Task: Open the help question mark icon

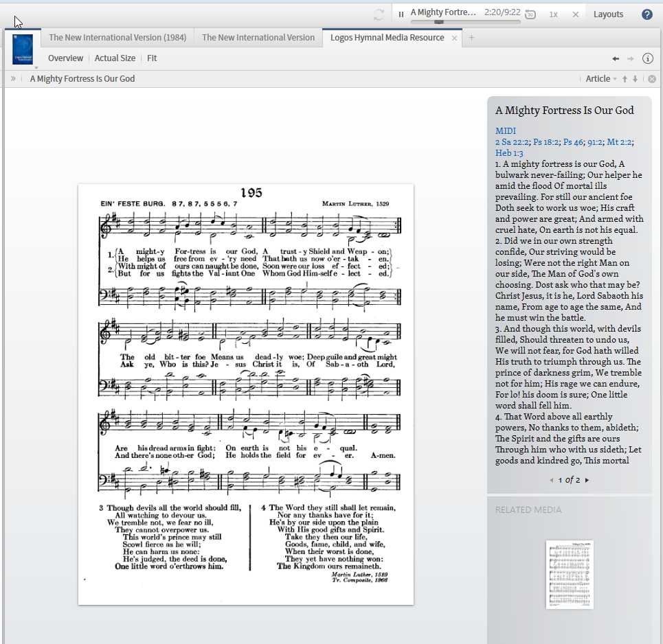Action: tap(647, 14)
